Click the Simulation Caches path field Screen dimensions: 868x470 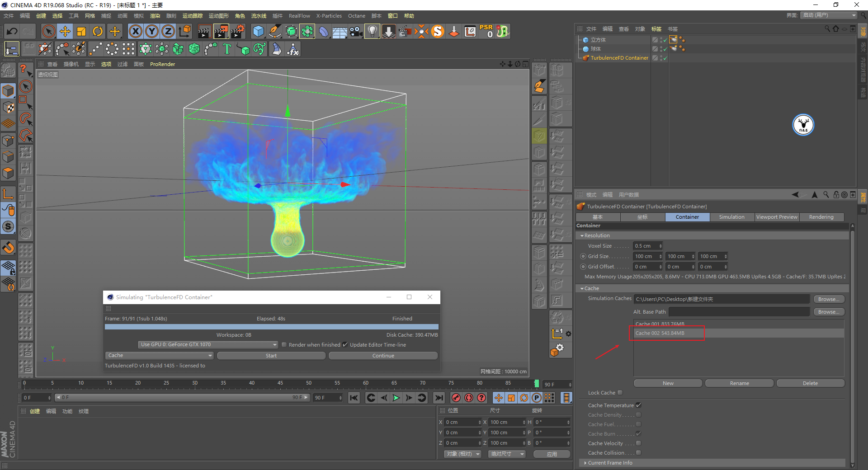point(722,300)
